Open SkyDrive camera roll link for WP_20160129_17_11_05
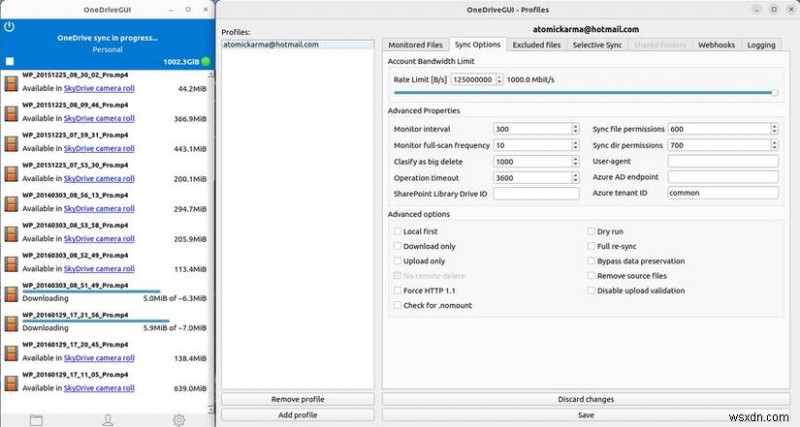The image size is (800, 427). [99, 388]
